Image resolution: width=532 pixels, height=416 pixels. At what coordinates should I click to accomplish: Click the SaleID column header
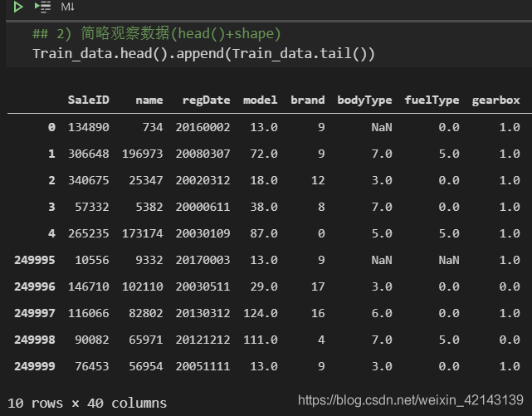88,100
